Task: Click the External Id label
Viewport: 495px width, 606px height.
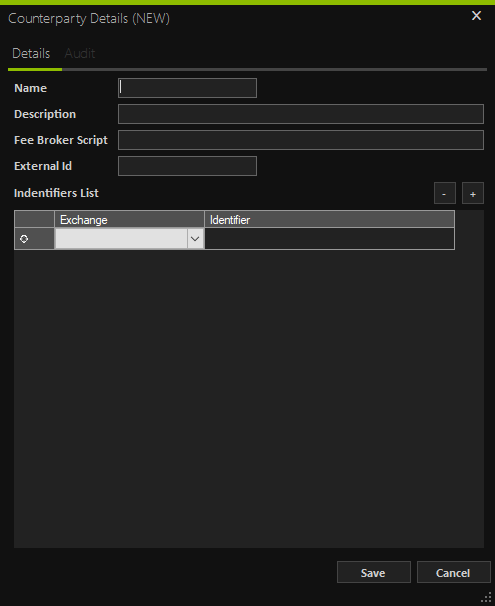Action: 43,166
